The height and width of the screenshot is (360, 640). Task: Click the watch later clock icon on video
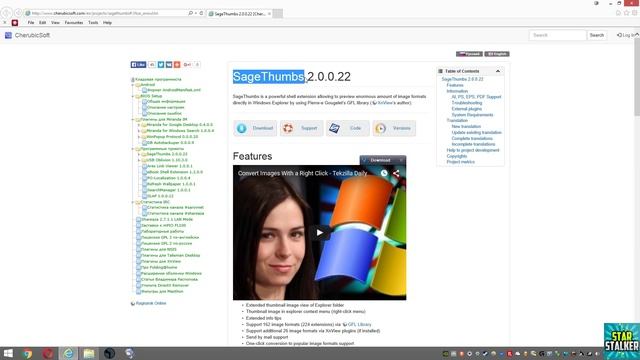tap(384, 173)
